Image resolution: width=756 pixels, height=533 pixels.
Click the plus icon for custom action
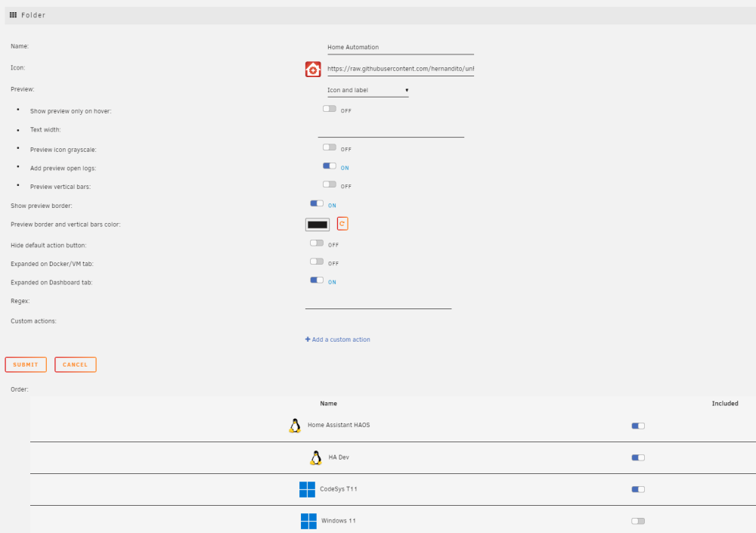[308, 339]
